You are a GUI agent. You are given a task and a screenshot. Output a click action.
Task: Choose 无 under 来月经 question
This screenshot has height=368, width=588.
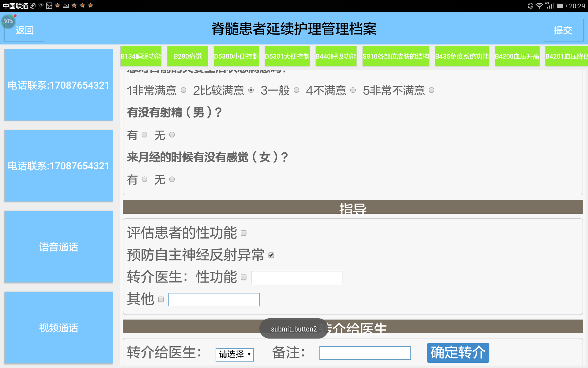172,179
